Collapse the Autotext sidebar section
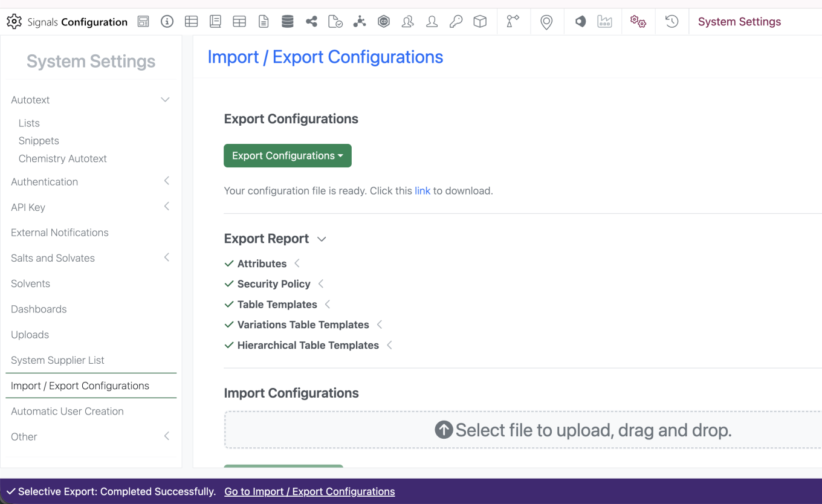 tap(165, 100)
